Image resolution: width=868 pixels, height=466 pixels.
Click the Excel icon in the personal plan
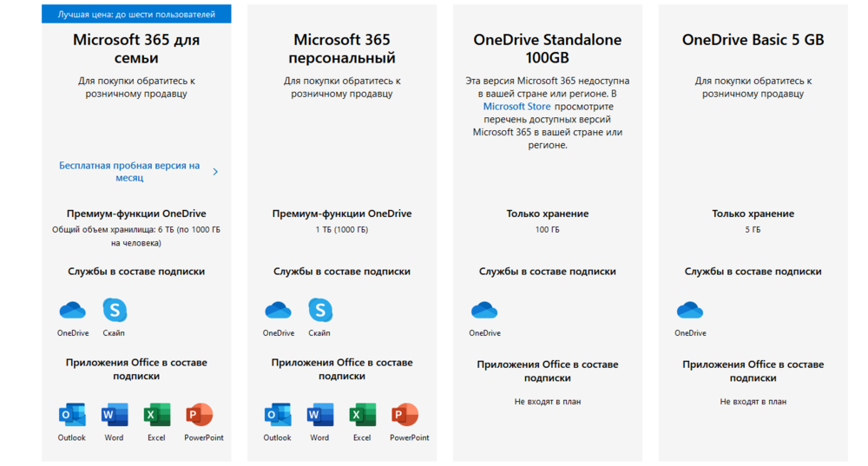tap(362, 415)
